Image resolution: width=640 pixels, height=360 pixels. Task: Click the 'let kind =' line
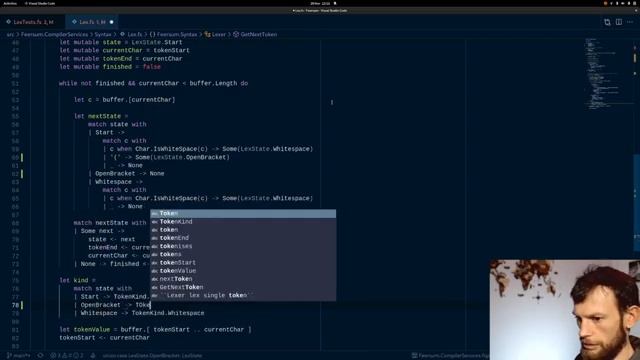pos(78,280)
